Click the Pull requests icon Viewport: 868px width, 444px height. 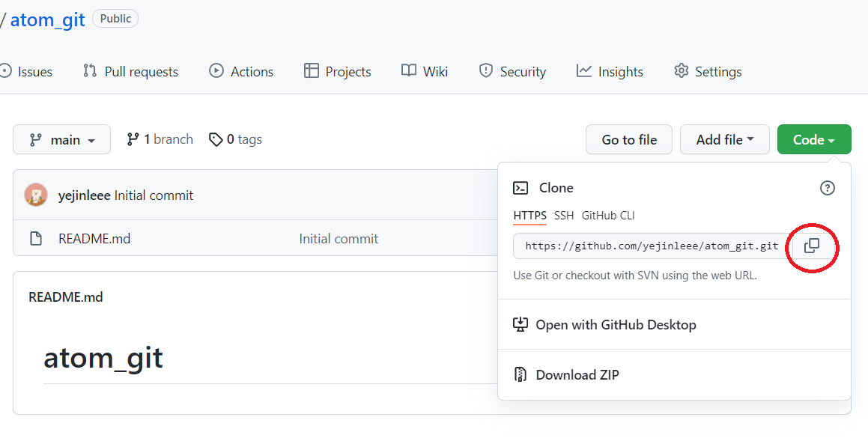[90, 71]
